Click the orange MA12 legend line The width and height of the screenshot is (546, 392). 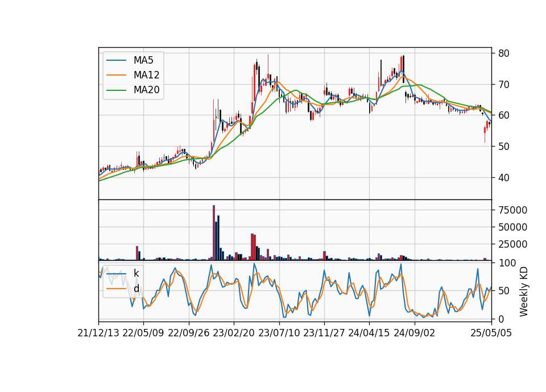coord(116,75)
